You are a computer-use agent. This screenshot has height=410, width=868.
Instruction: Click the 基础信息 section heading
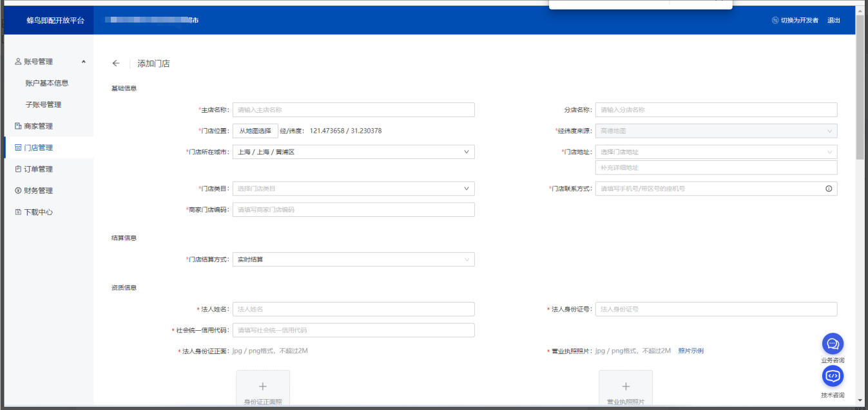click(x=124, y=88)
